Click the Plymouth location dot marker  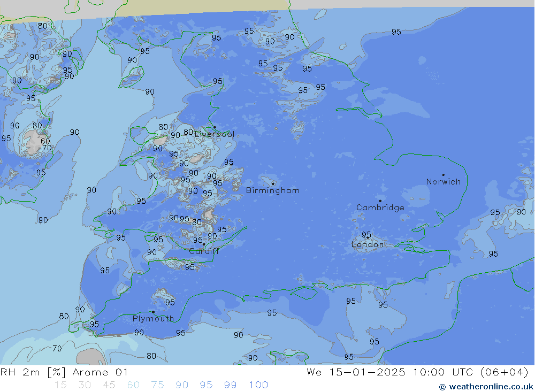point(153,312)
